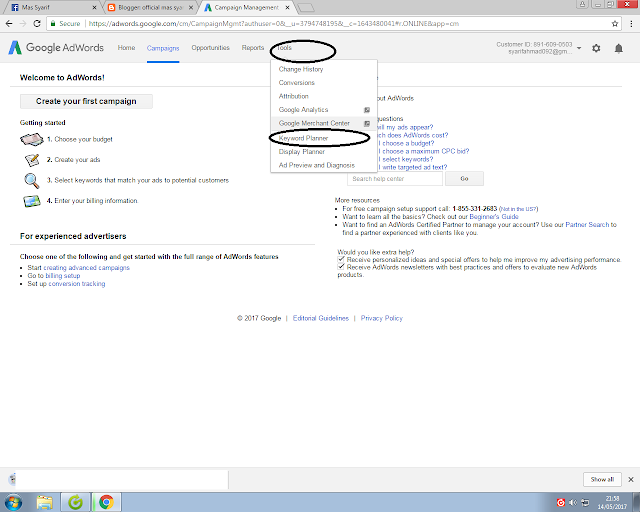Viewport: 640px width, 512px height.
Task: Open Google Merchant Center entry
Action: point(324,123)
